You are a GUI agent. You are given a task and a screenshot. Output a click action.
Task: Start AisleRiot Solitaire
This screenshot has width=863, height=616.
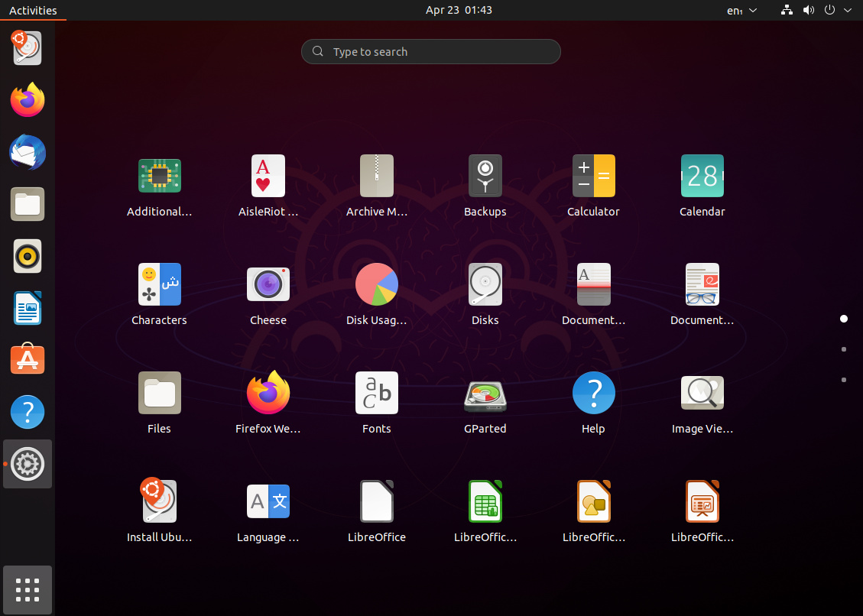268,176
